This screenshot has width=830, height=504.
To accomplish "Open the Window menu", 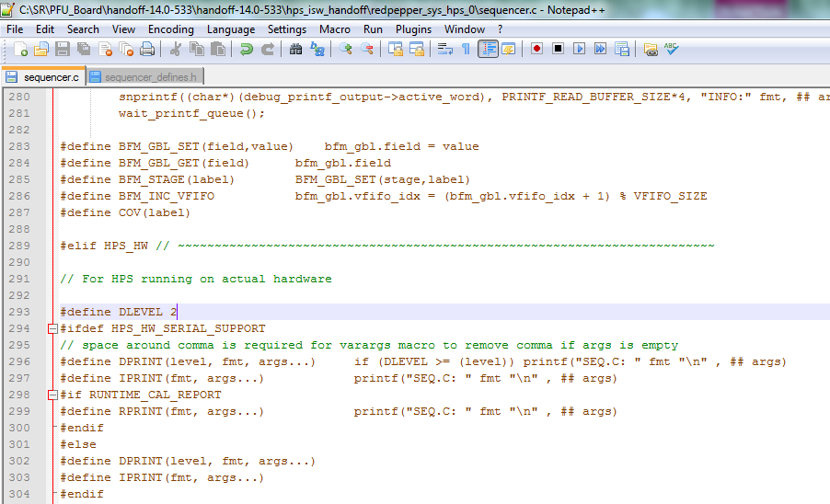I will (464, 29).
